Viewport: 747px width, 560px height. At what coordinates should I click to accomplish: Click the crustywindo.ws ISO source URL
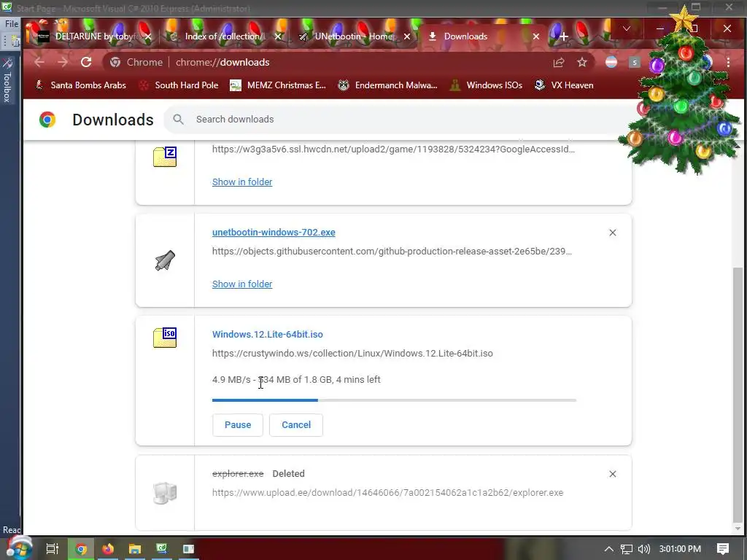[x=352, y=354]
